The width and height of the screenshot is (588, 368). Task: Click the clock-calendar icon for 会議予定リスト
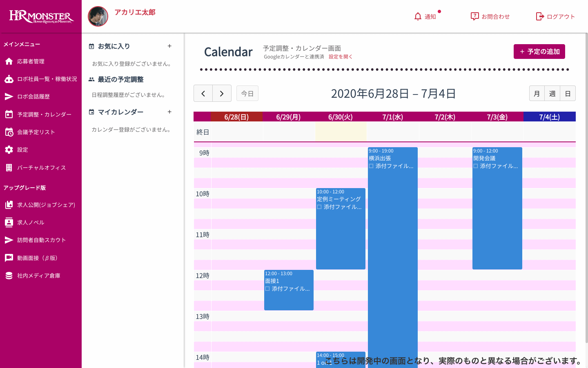pos(9,132)
